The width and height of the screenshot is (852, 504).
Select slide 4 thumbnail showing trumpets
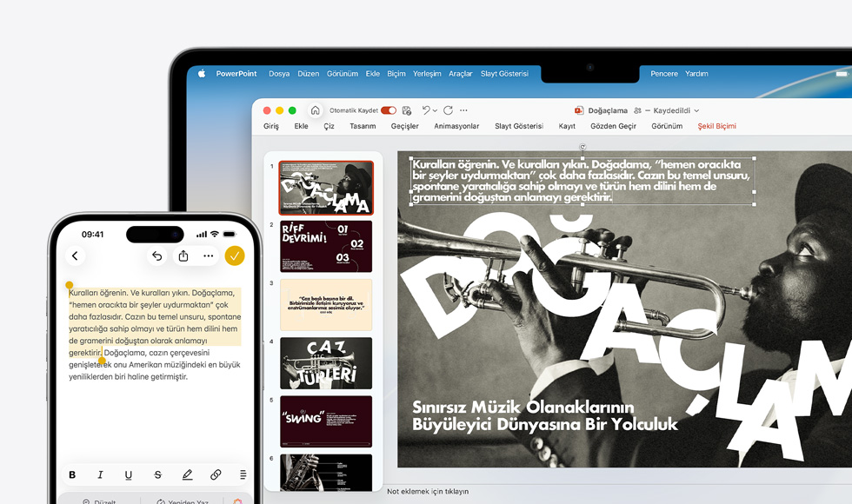[325, 363]
